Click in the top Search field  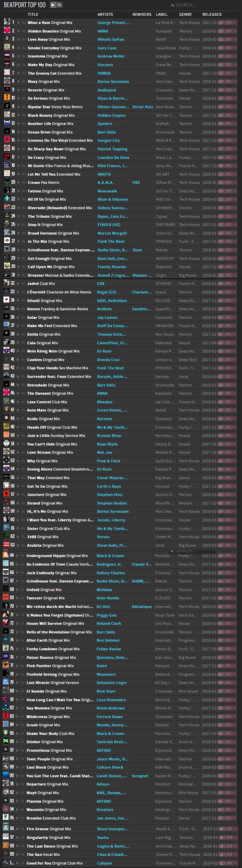[192, 5]
